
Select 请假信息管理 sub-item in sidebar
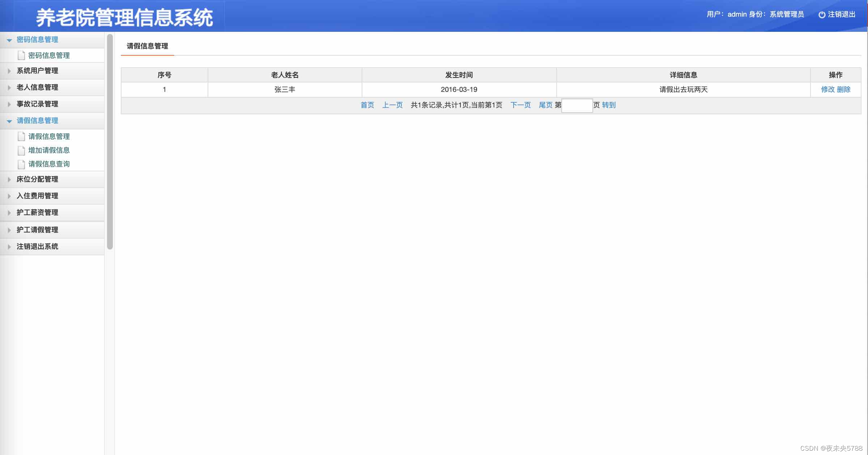click(x=49, y=136)
